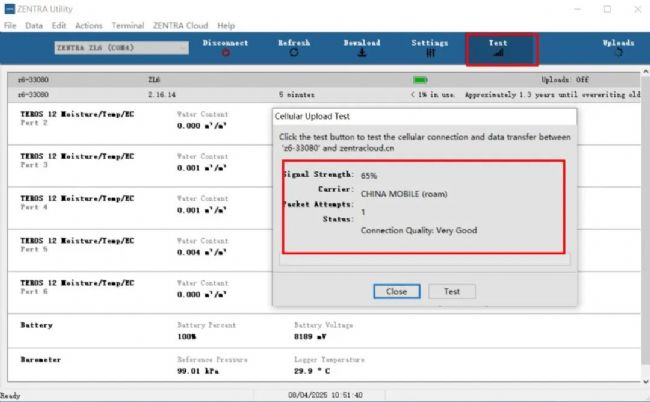
Task: Click the Download toolbar icon
Action: pos(361,53)
